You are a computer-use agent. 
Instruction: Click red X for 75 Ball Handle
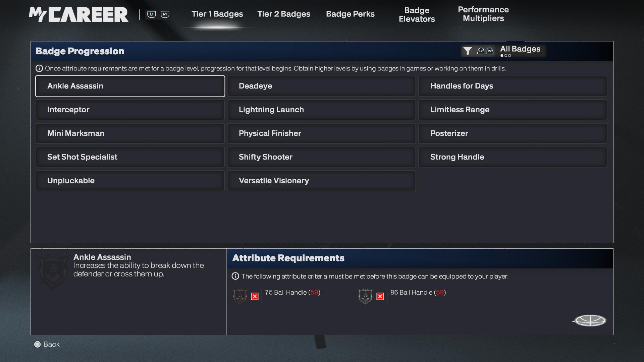(x=255, y=297)
